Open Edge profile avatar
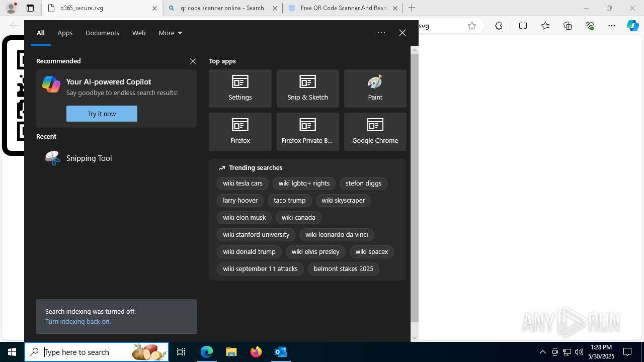 point(11,8)
